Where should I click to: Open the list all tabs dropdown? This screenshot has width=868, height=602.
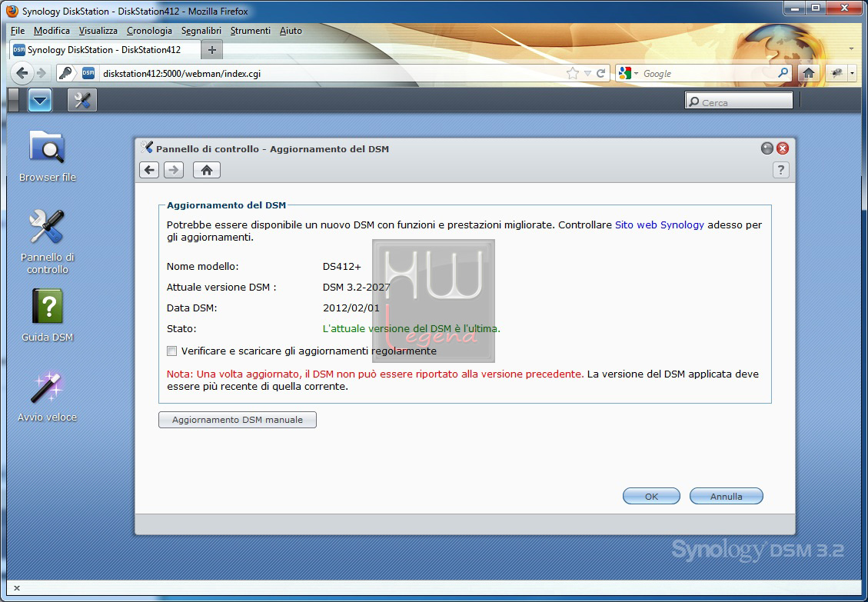click(x=851, y=49)
